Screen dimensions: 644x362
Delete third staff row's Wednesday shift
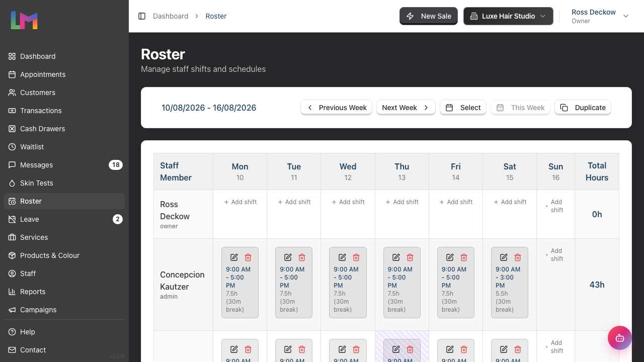click(x=356, y=349)
